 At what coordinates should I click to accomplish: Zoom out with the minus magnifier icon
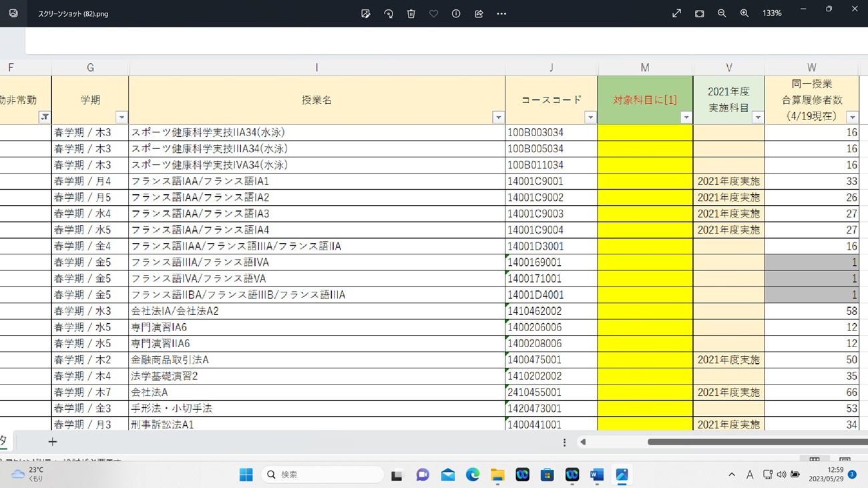(x=722, y=13)
